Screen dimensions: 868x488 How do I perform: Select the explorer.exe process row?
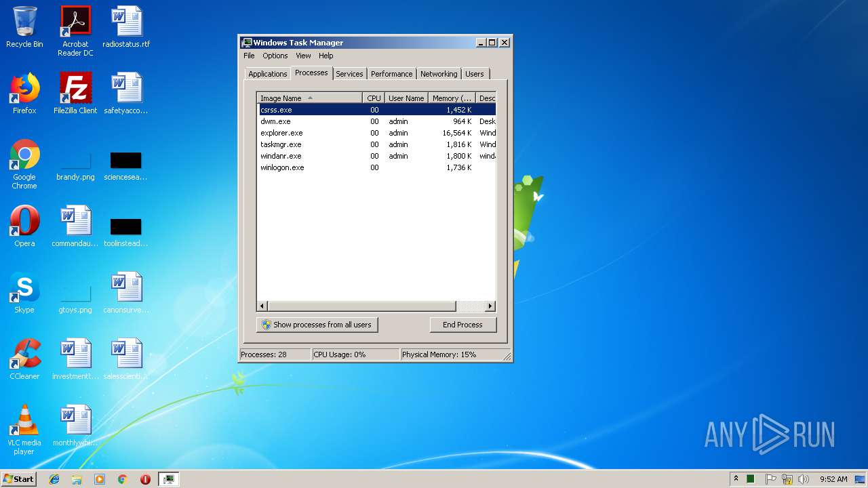(376, 133)
